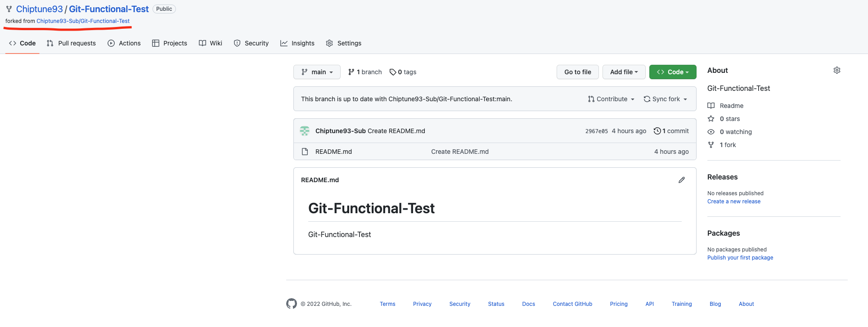Viewport: 868px width, 327px height.
Task: Open the repository Settings tab
Action: [x=344, y=43]
